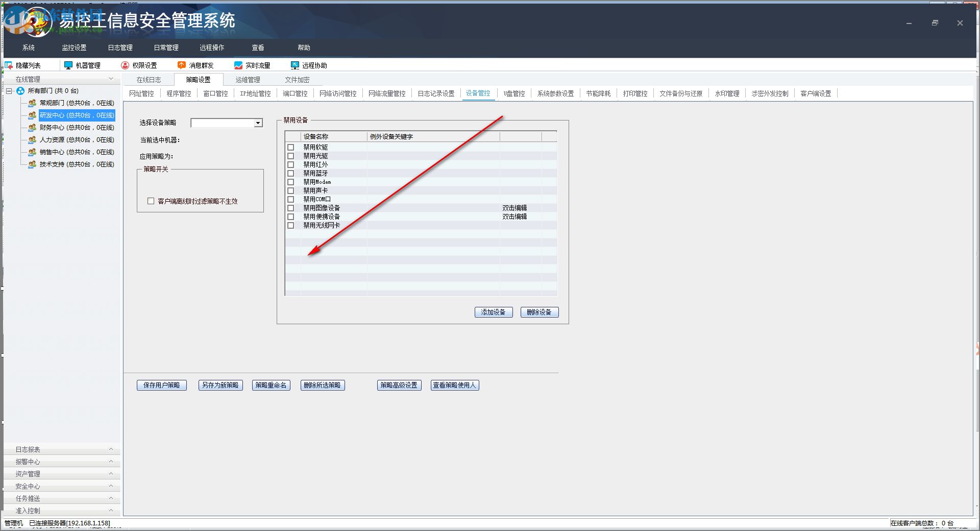Viewport: 980px width, 531px height.
Task: Click the 权限设置 user icon
Action: pos(125,65)
